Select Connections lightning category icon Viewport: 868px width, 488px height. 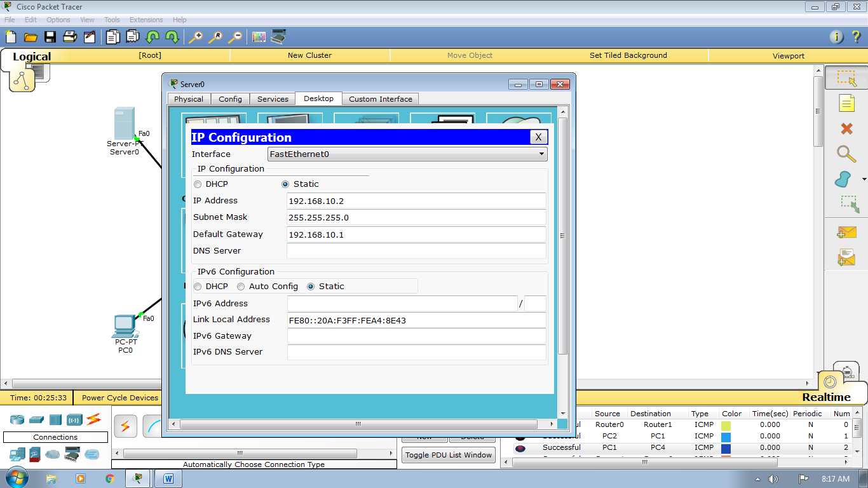94,419
